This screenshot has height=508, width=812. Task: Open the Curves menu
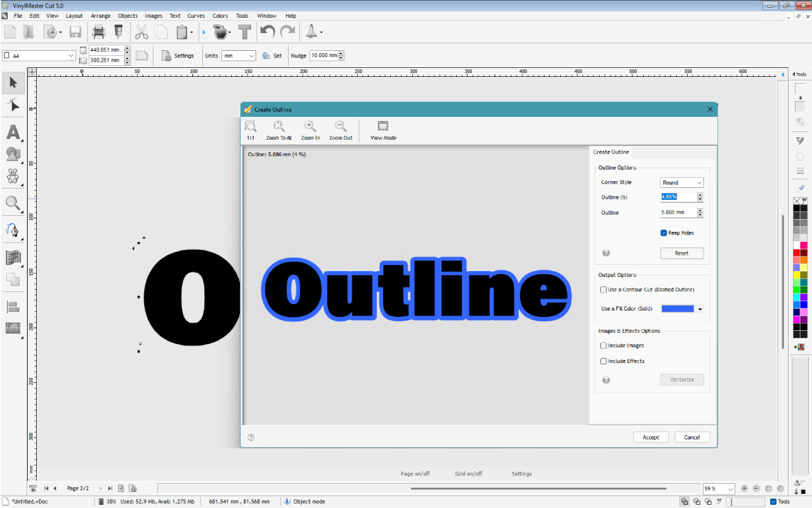click(x=196, y=16)
